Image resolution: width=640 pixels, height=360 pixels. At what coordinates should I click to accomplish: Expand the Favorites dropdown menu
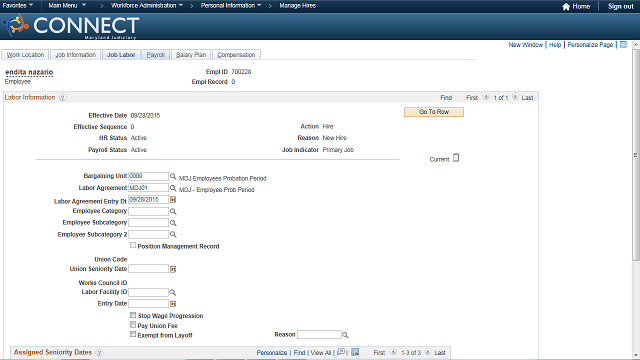18,6
